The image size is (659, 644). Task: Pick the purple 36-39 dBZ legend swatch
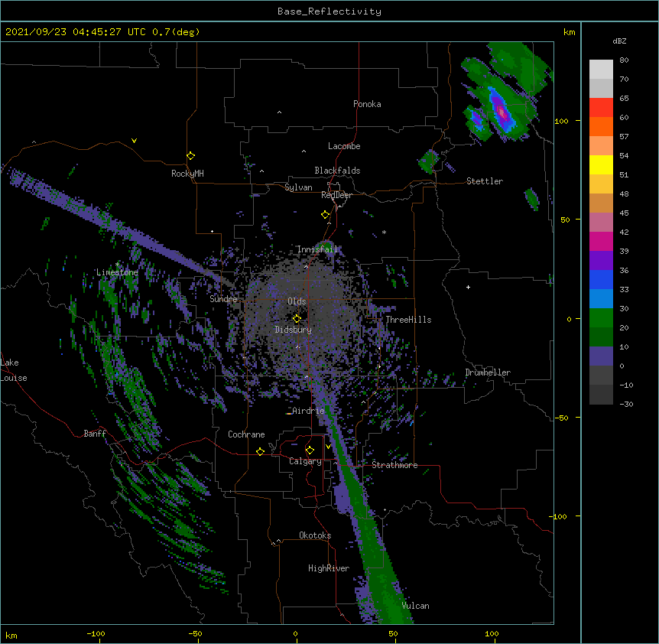(x=601, y=261)
